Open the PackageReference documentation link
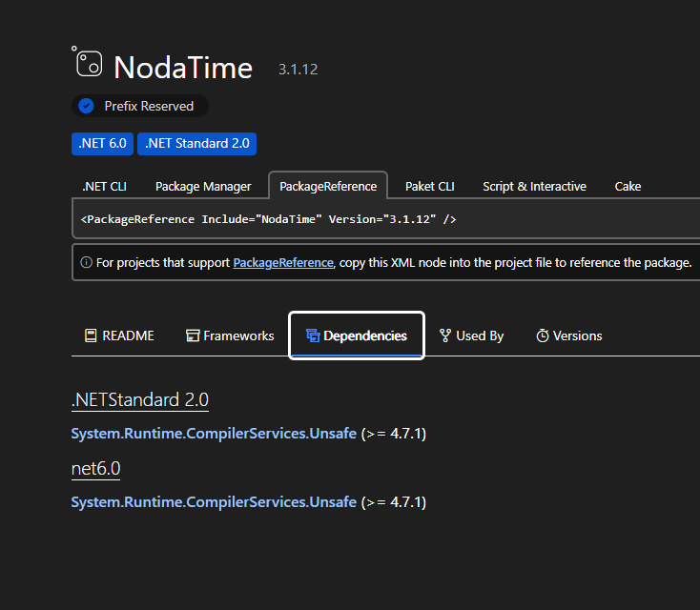This screenshot has height=610, width=700. (x=283, y=263)
